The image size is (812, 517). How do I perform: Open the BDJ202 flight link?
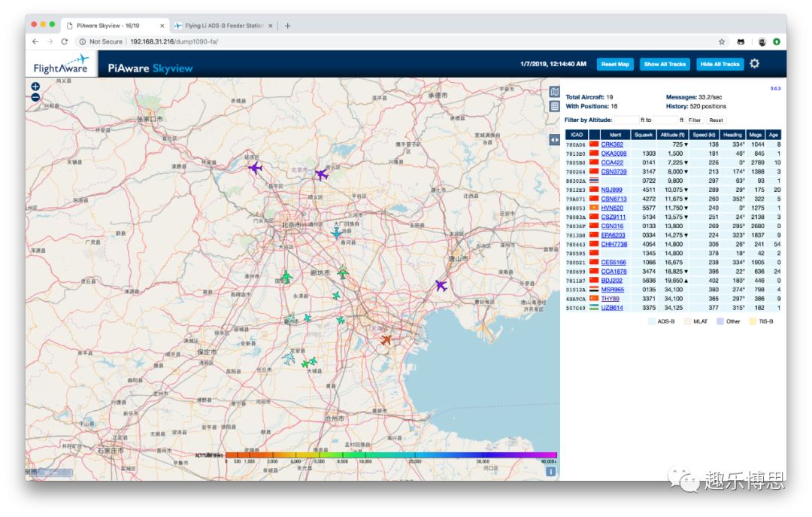pyautogui.click(x=611, y=281)
